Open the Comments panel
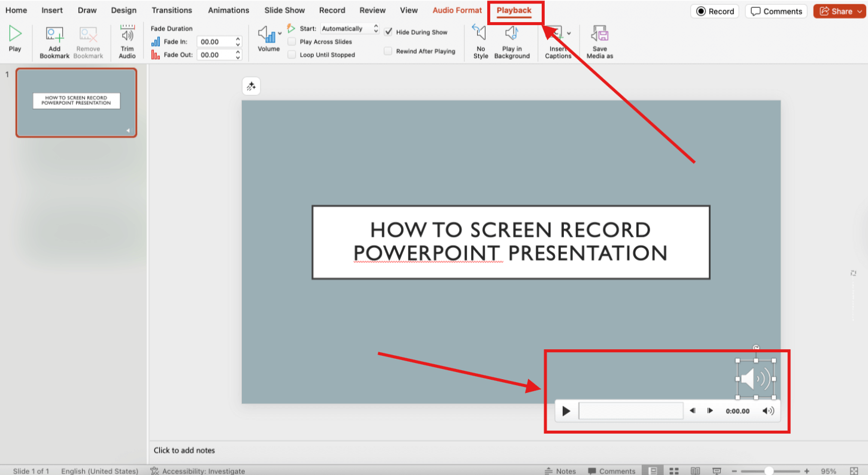Screen dimensions: 868x475 [x=776, y=11]
